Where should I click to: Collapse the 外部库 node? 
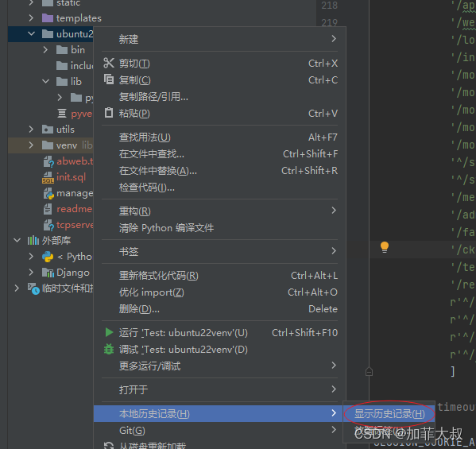point(17,241)
